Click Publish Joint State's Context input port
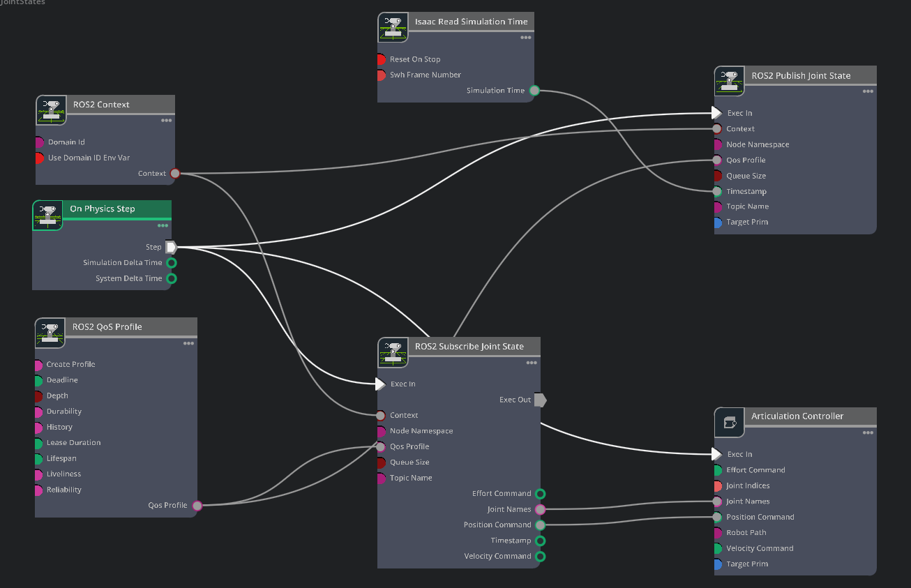Viewport: 911px width, 588px height. click(717, 129)
